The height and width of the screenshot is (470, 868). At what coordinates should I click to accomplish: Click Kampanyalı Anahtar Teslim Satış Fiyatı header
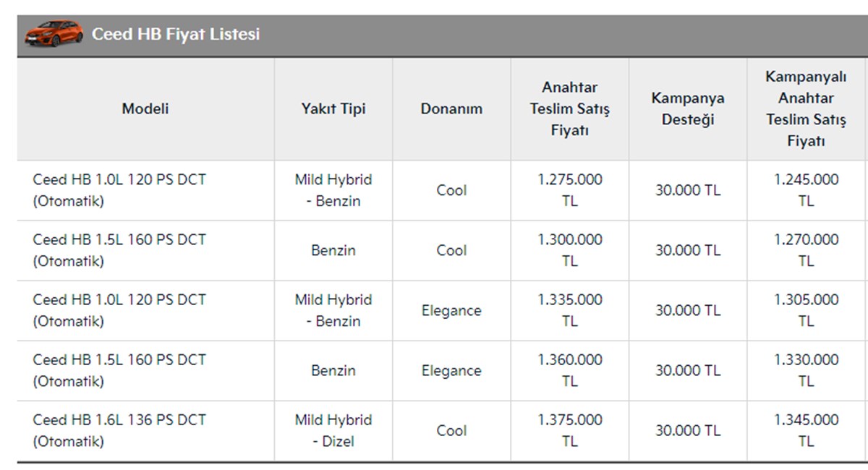806,108
